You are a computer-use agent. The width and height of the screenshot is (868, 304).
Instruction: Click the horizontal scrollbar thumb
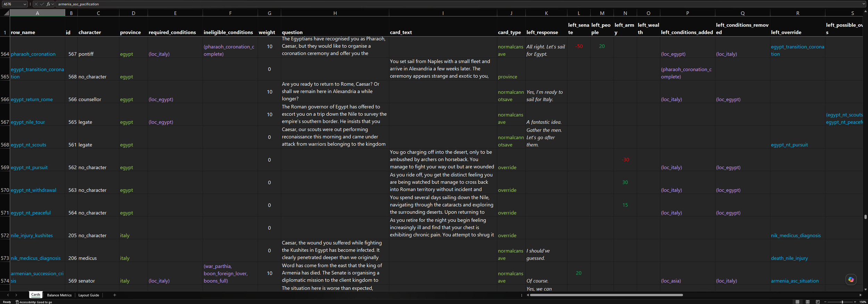pyautogui.click(x=606, y=295)
